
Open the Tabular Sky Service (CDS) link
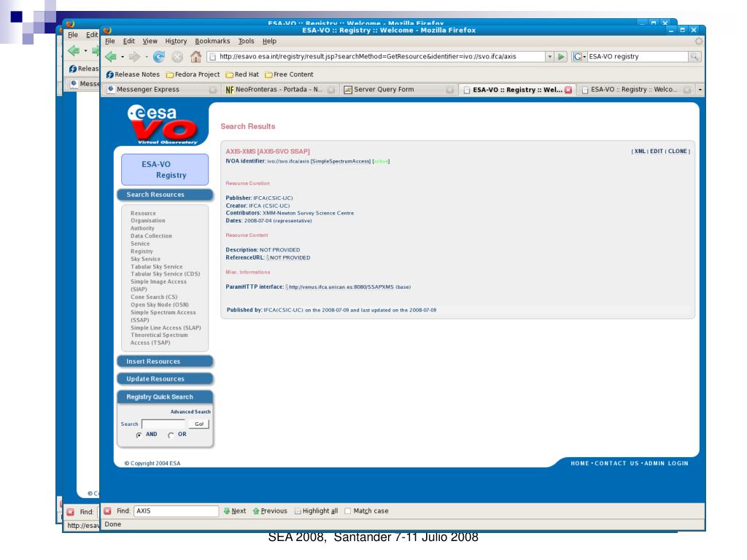click(166, 274)
